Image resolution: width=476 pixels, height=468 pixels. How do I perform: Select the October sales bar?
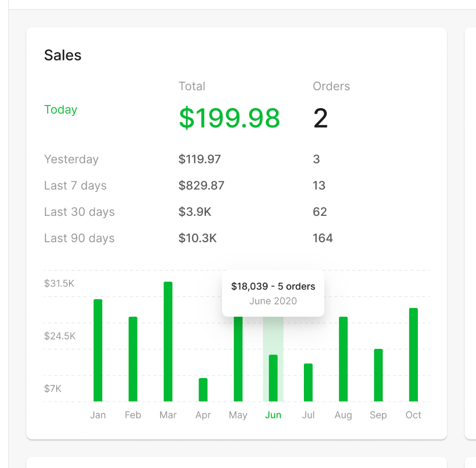pyautogui.click(x=413, y=355)
